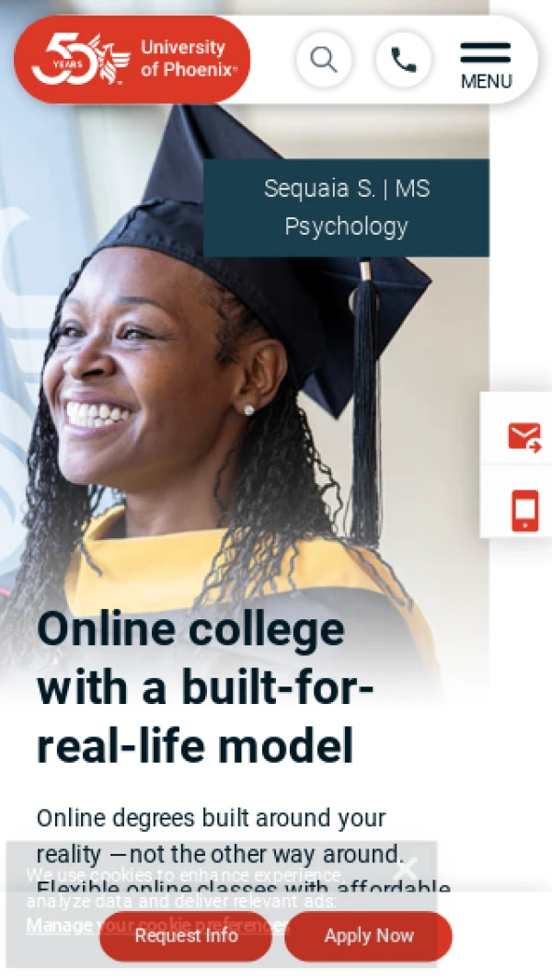Screen dimensions: 552x980
Task: Click the red mobile phone side icon
Action: (525, 511)
